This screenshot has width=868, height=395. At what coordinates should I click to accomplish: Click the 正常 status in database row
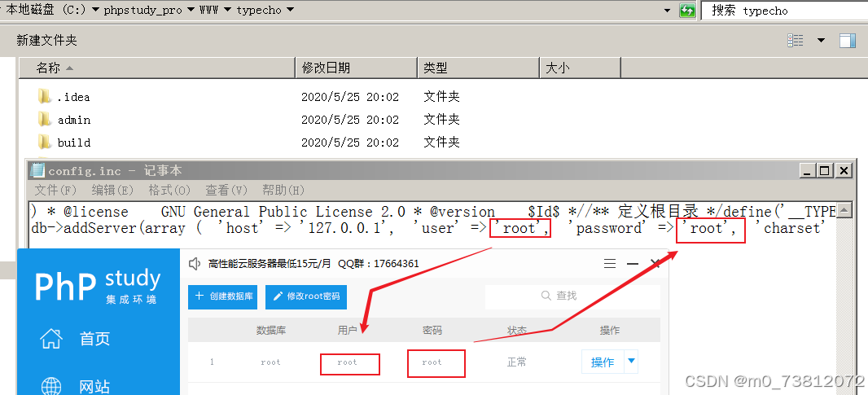(x=516, y=362)
